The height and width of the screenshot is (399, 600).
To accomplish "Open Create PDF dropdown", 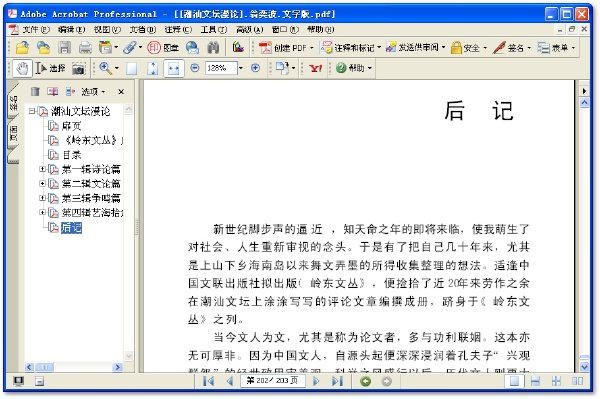I will click(x=286, y=48).
